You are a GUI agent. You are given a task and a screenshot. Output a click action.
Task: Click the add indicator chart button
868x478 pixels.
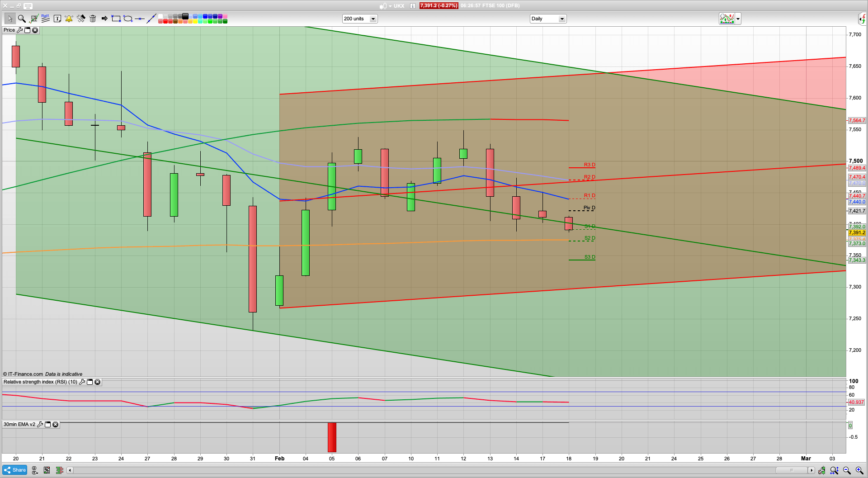pyautogui.click(x=727, y=19)
